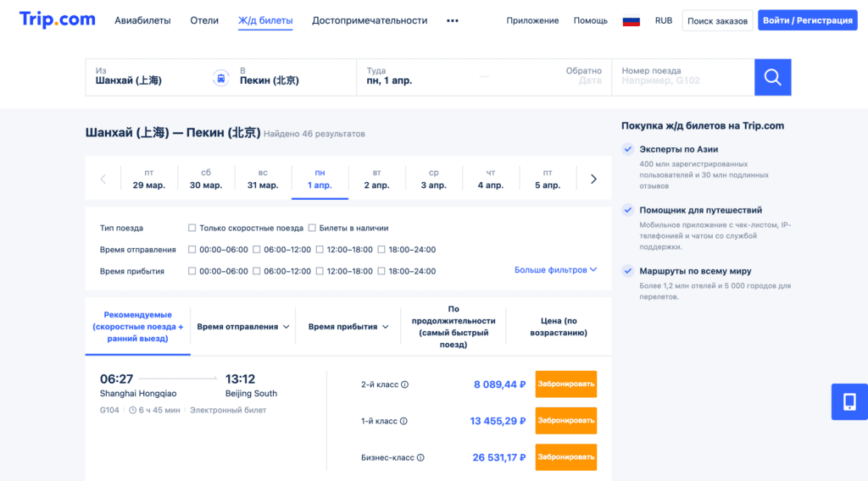868x481 pixels.
Task: Click info icon next to 1-й класс
Action: (403, 421)
